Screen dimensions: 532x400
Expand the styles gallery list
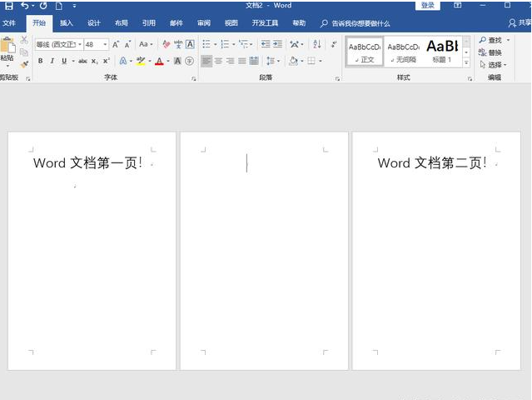click(x=466, y=63)
